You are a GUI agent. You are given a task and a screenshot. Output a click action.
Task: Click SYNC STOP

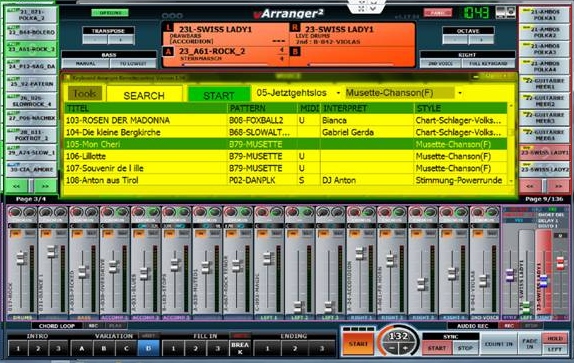click(x=465, y=348)
